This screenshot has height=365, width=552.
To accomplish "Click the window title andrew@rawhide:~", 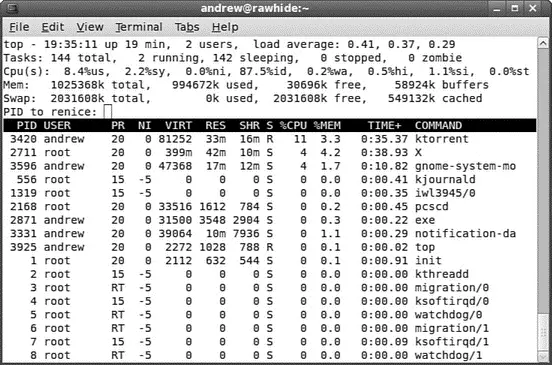I will coord(255,8).
